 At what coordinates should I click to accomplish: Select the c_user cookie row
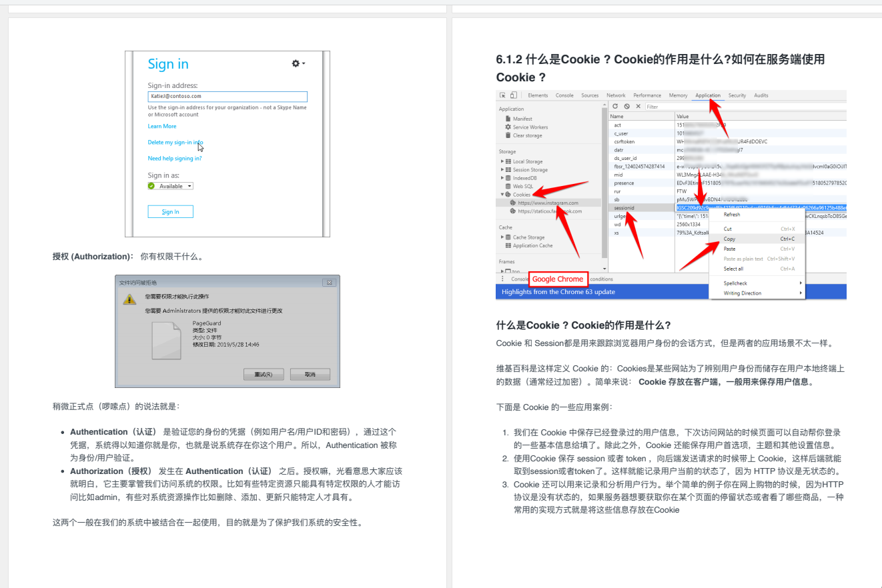coord(728,133)
